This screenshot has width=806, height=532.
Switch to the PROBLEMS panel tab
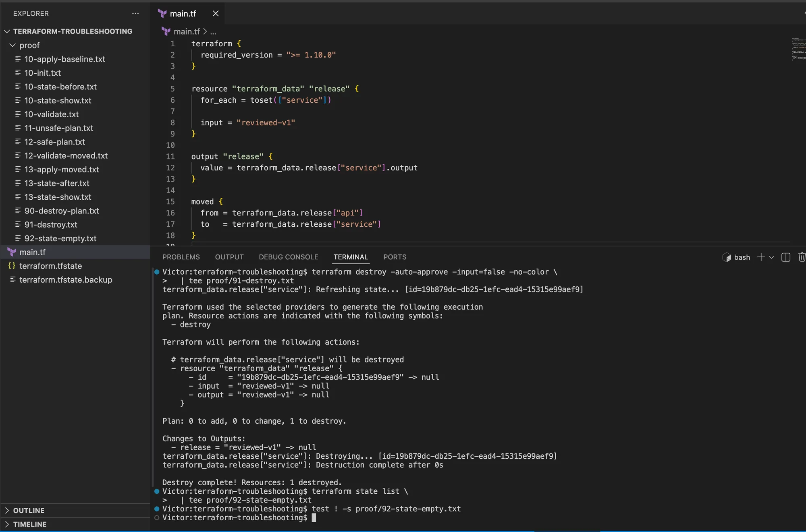(181, 257)
